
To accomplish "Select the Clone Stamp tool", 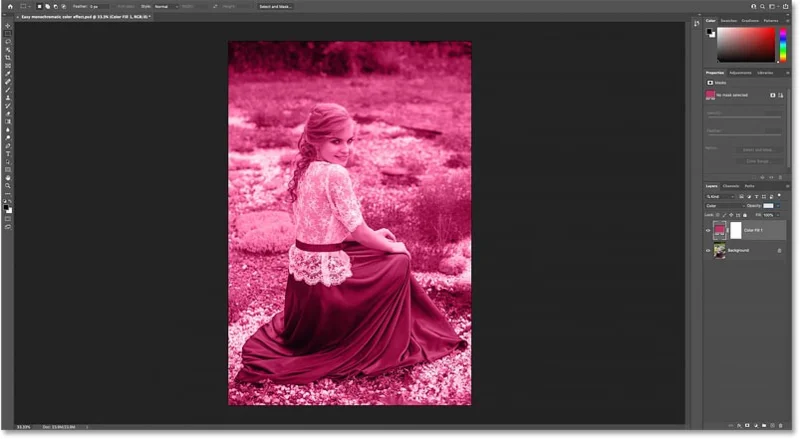I will click(x=8, y=98).
